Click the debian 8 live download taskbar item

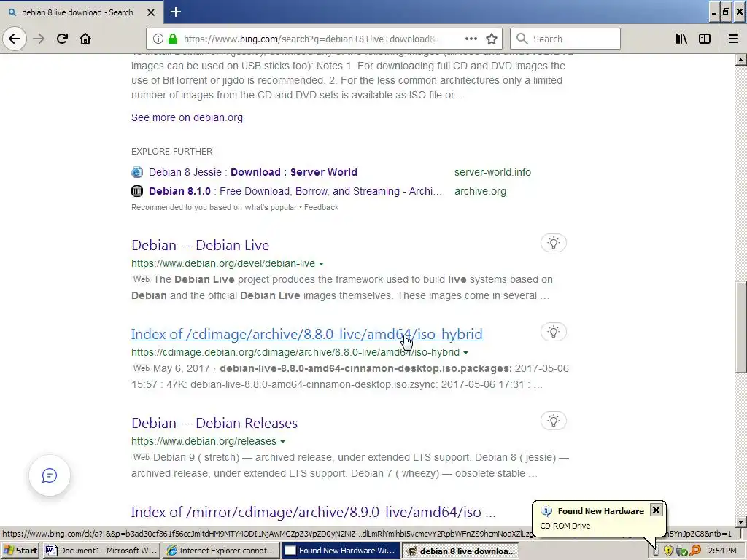(460, 551)
